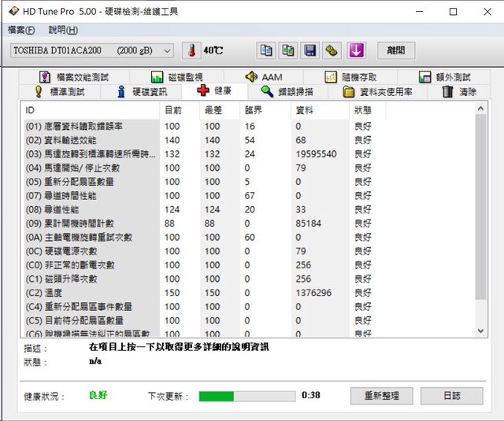Viewport: 504px width, 421px height.
Task: Open the 磁碟監視 tab
Action: 176,77
